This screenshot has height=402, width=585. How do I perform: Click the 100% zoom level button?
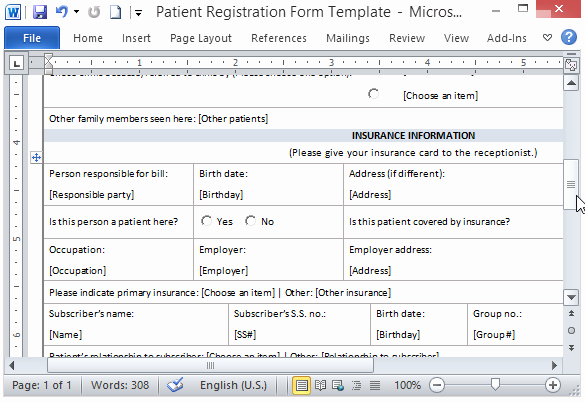point(407,385)
